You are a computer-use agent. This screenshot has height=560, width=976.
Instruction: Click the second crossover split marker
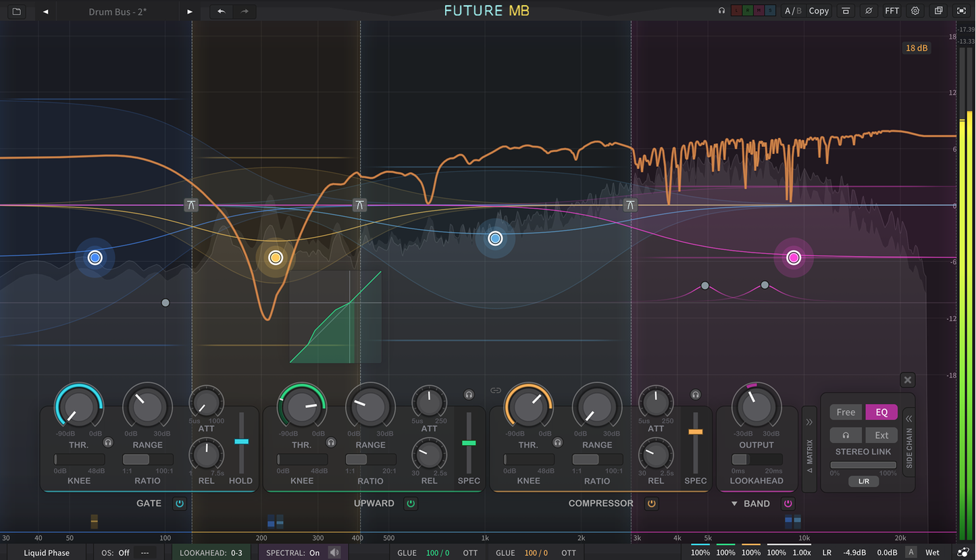pyautogui.click(x=360, y=205)
